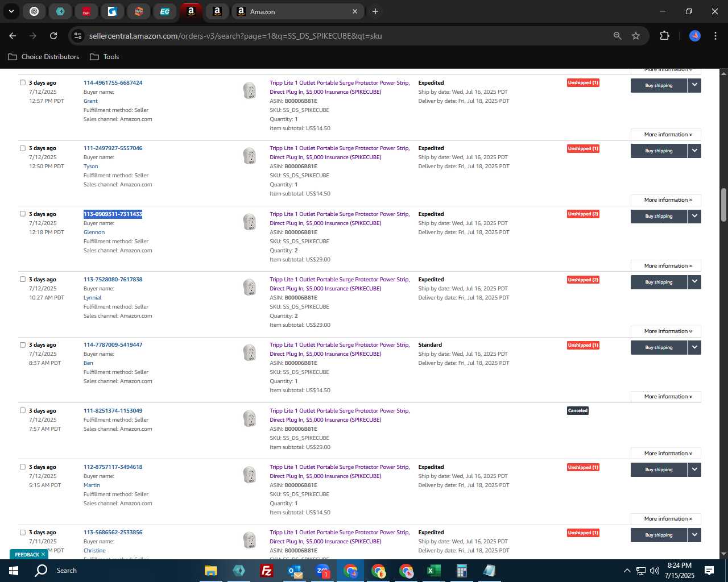The image size is (728, 582).
Task: Select checkbox for order 111-2497927-5557046
Action: (23, 148)
